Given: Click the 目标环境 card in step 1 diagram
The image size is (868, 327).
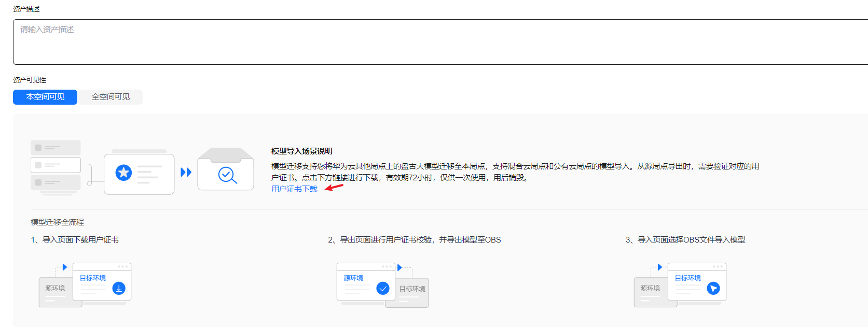Looking at the screenshot, I should coord(102,281).
